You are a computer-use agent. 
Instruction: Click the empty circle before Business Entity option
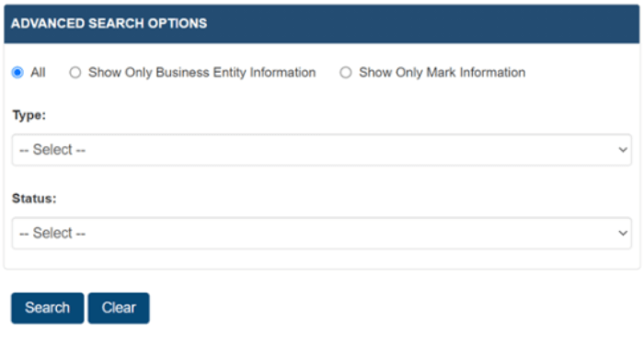[x=75, y=73]
